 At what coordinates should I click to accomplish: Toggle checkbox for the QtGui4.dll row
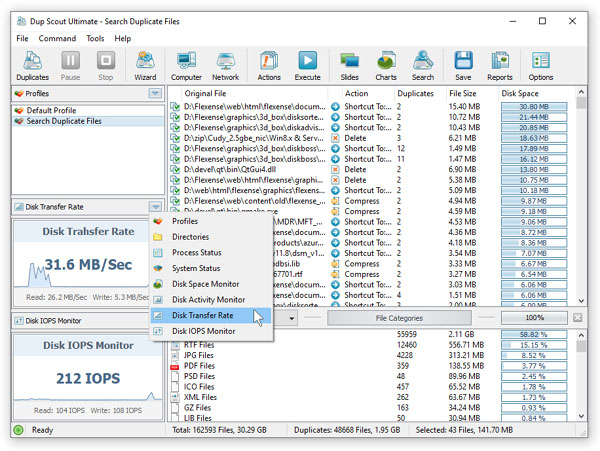[175, 169]
